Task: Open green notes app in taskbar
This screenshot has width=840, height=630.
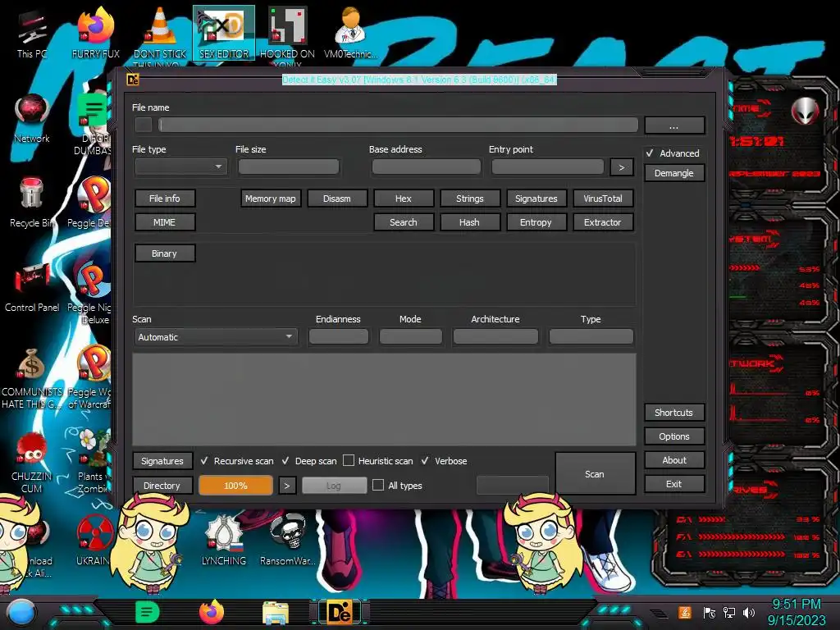Action: pyautogui.click(x=148, y=612)
